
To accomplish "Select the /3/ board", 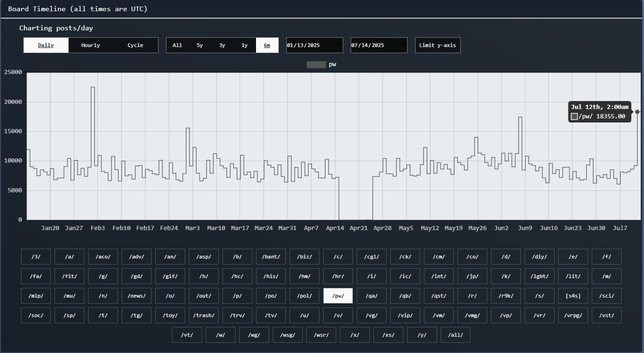I will click(36, 257).
